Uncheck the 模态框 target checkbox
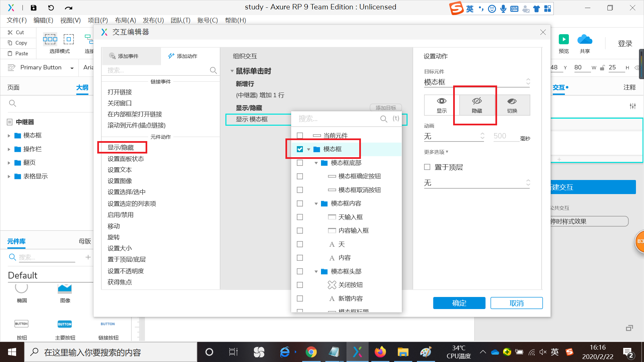644x362 pixels. point(300,149)
